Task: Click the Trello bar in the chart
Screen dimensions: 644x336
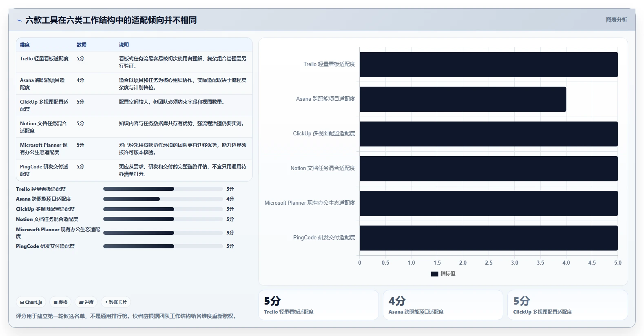Action: (x=489, y=64)
